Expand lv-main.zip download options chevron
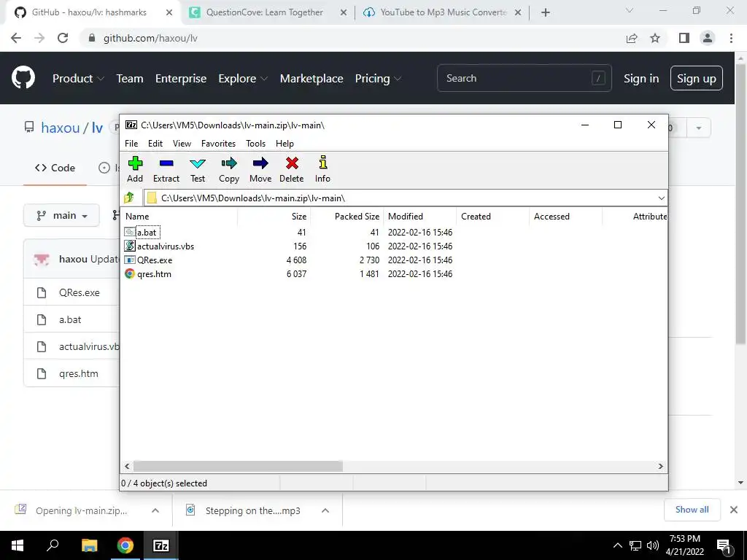The width and height of the screenshot is (747, 560). pyautogui.click(x=155, y=510)
